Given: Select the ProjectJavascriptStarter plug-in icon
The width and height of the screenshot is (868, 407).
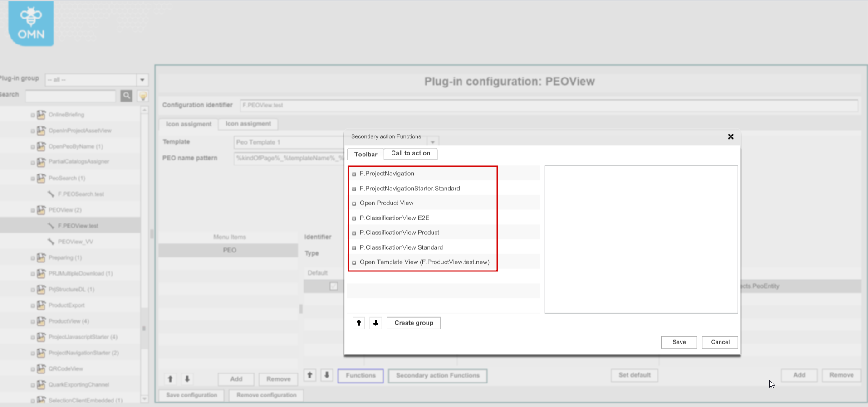Looking at the screenshot, I should [x=41, y=337].
